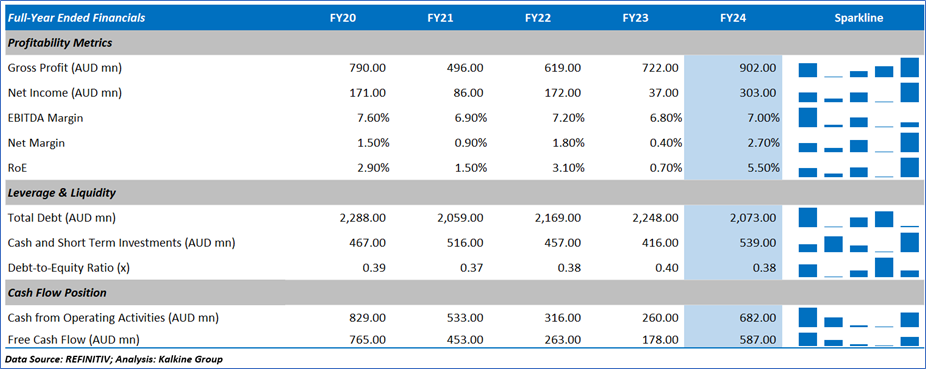Select the FY24 column header

point(732,18)
